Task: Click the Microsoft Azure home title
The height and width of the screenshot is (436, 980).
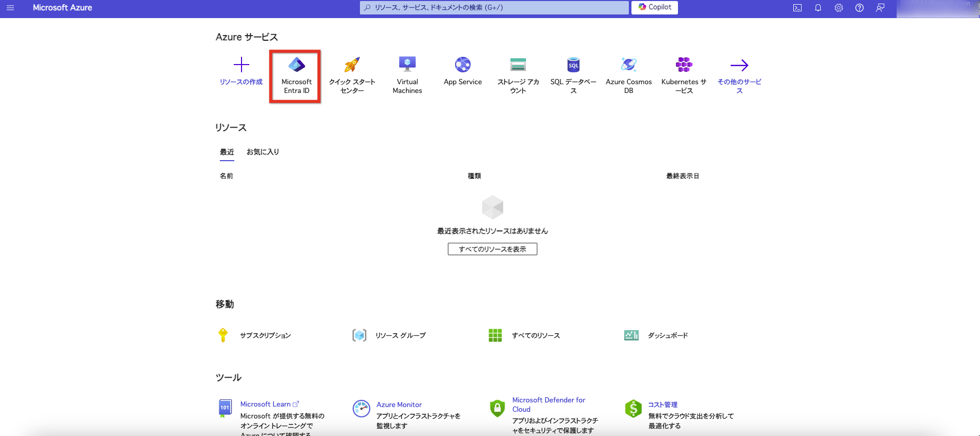Action: 63,8
